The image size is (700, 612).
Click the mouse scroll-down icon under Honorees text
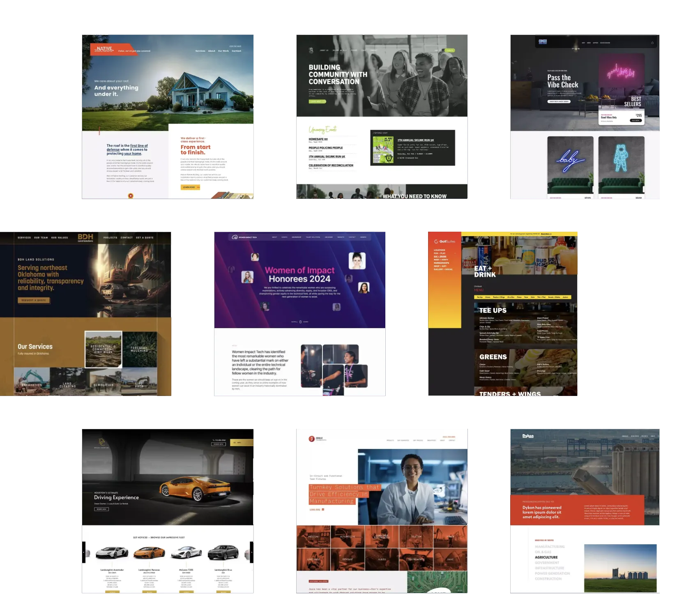pyautogui.click(x=300, y=322)
